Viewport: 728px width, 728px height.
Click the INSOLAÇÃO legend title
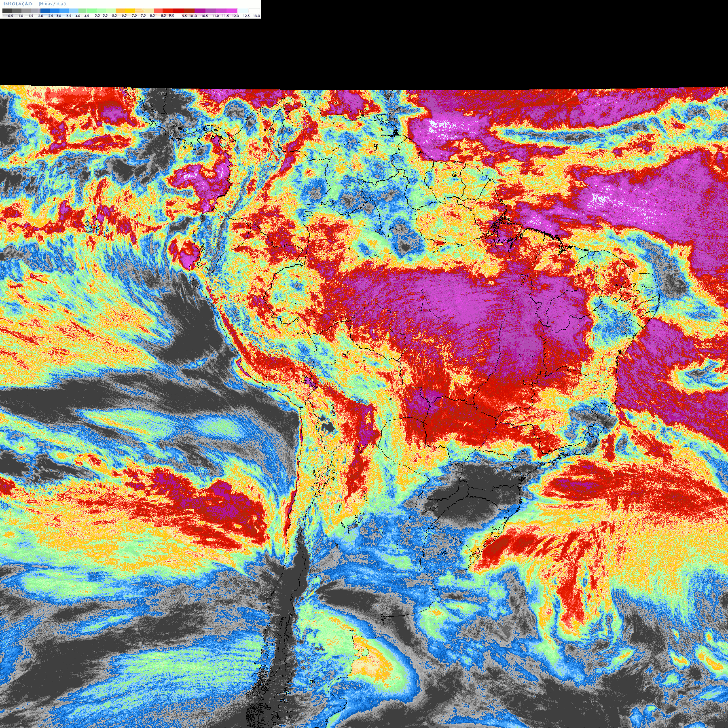pos(18,4)
